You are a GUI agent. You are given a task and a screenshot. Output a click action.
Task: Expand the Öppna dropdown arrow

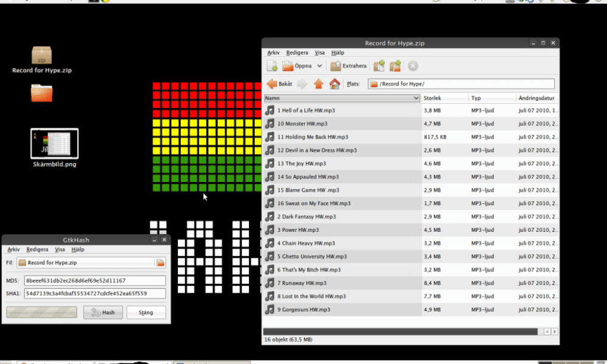point(320,66)
